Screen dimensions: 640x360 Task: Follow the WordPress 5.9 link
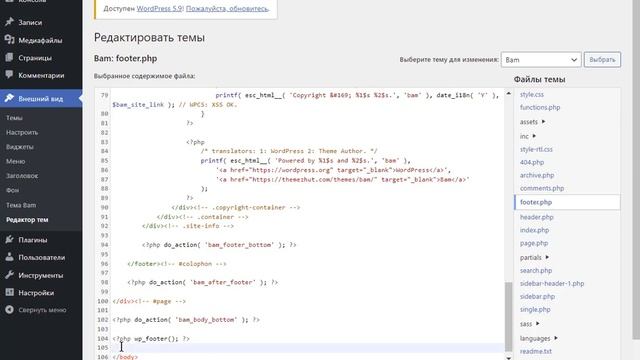click(159, 8)
